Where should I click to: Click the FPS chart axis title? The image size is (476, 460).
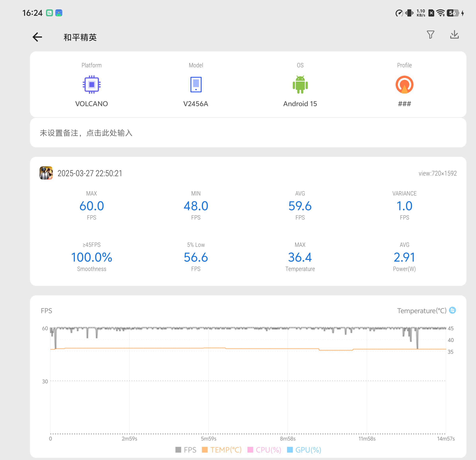point(46,311)
